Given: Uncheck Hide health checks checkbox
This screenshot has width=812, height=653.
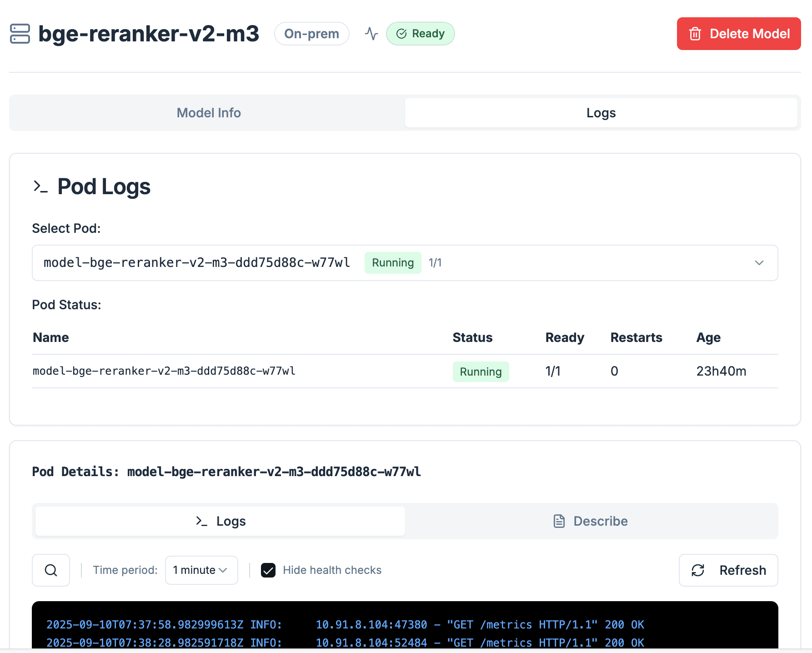Looking at the screenshot, I should 268,570.
